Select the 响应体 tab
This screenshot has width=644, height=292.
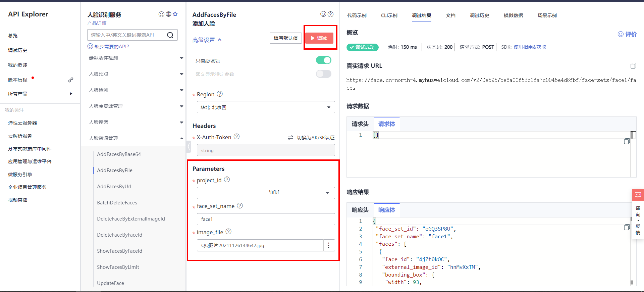coord(387,210)
